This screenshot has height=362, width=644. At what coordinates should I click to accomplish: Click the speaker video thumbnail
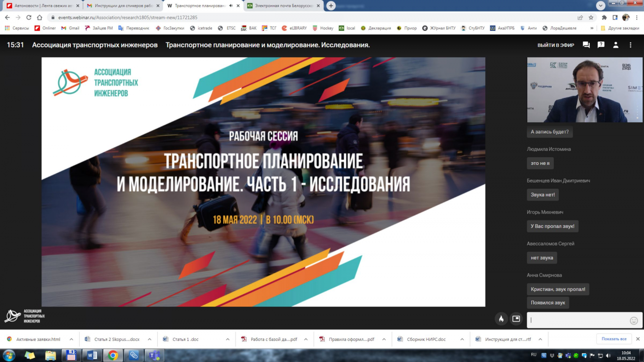click(x=585, y=90)
